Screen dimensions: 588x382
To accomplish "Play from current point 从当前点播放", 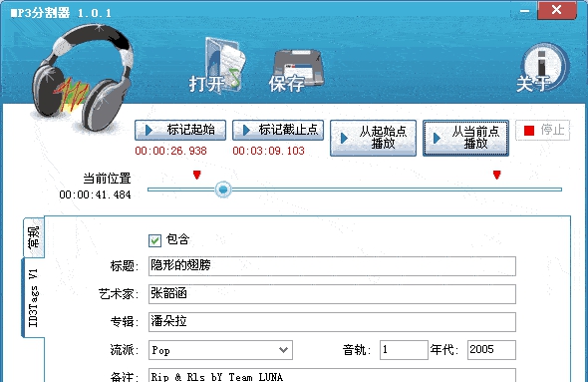I will coord(465,138).
